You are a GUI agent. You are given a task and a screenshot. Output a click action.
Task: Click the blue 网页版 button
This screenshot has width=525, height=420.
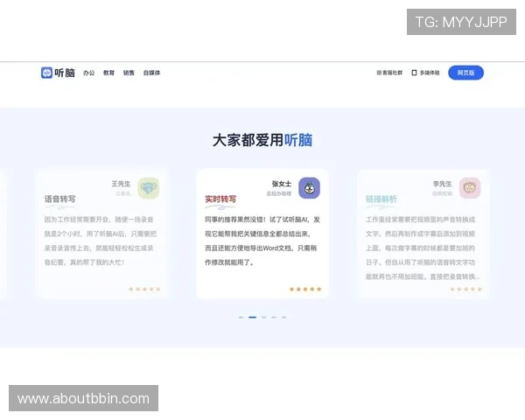[x=465, y=73]
